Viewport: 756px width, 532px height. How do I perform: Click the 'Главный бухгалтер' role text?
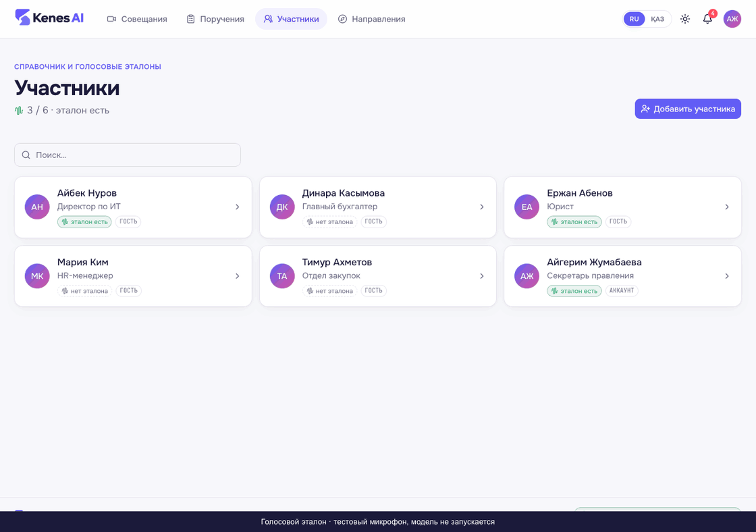pyautogui.click(x=340, y=207)
